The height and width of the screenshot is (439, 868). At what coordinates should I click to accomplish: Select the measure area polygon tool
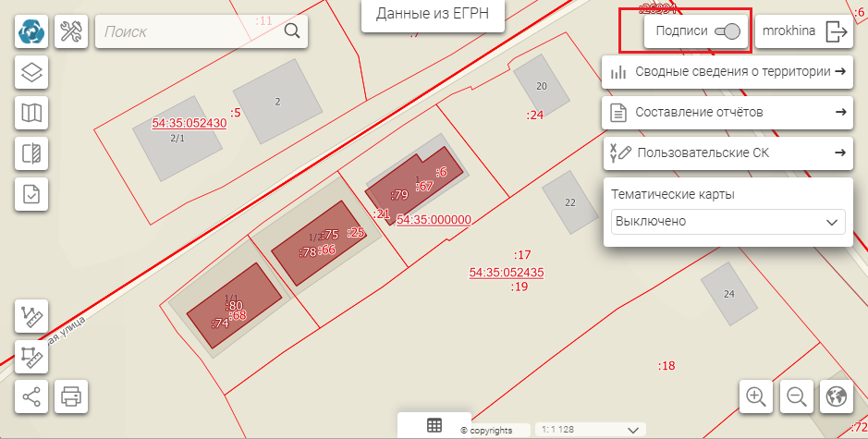(32, 356)
